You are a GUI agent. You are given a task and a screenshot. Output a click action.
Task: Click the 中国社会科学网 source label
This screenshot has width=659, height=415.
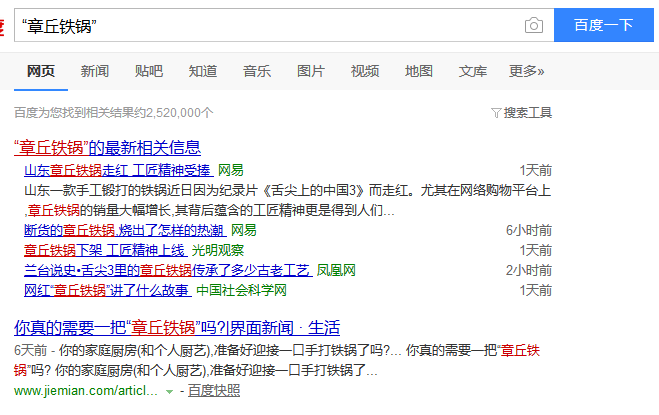pyautogui.click(x=242, y=291)
